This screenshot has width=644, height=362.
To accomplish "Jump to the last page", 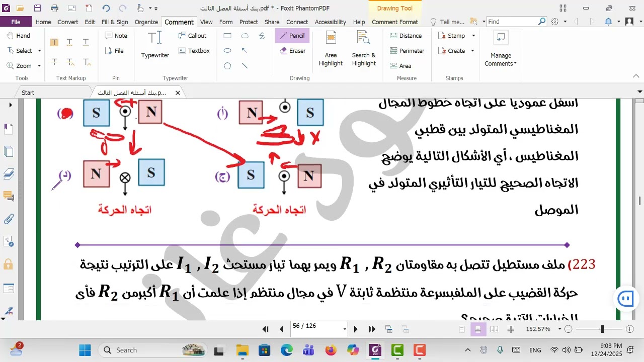I will [372, 329].
